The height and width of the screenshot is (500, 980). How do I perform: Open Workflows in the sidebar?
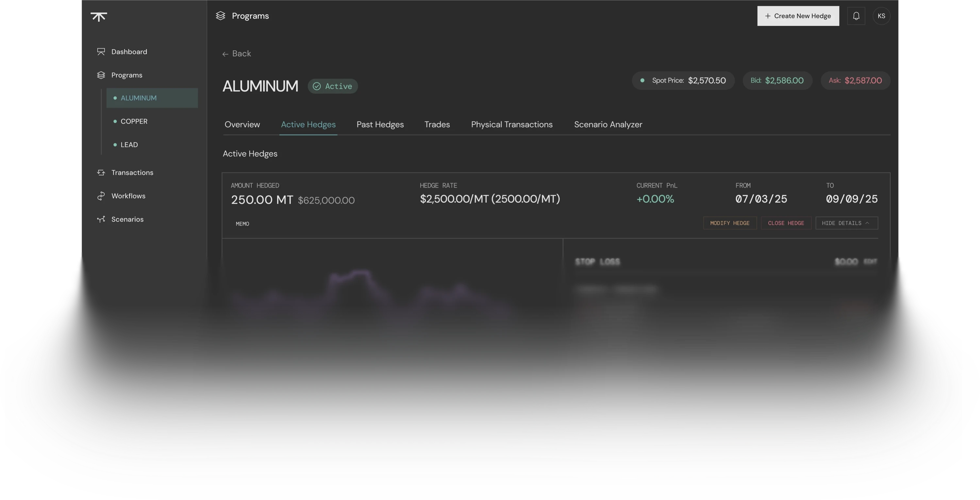tap(128, 196)
